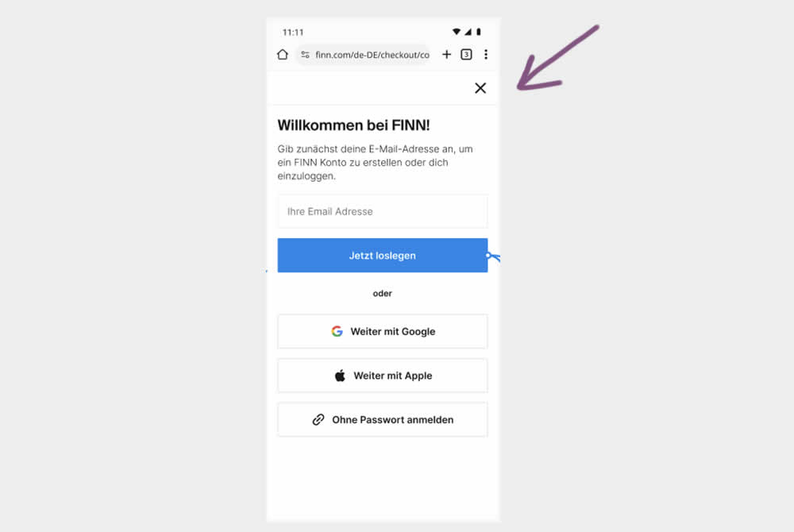Click the Willkommen bei FINN! heading

click(x=353, y=125)
